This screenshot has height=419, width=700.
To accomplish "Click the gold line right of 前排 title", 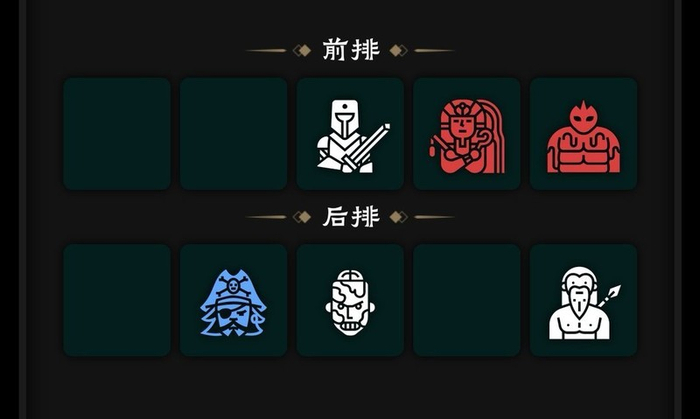I will click(x=434, y=50).
